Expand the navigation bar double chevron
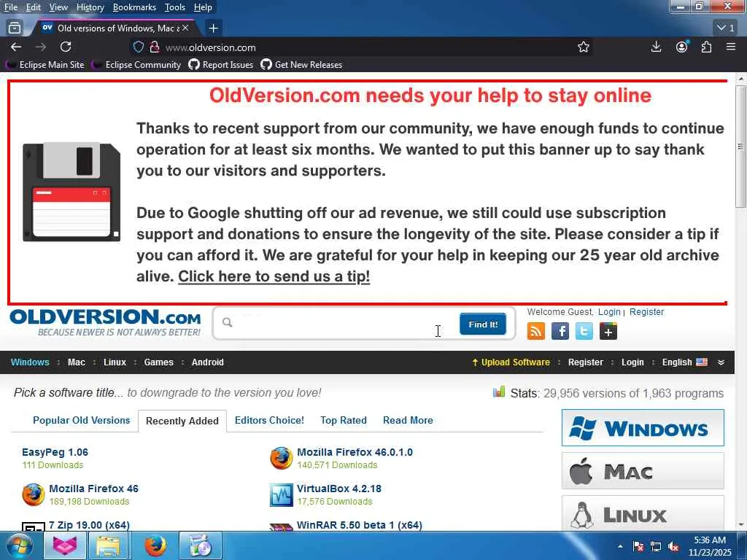This screenshot has width=747, height=560. tap(721, 362)
